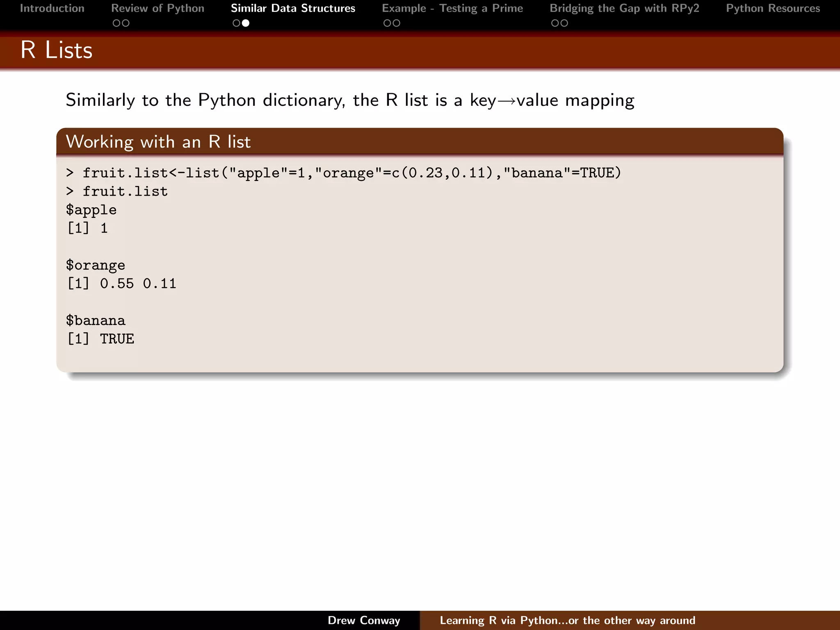Click the Working with an R list block header
The width and height of the screenshot is (840, 630).
(x=158, y=142)
